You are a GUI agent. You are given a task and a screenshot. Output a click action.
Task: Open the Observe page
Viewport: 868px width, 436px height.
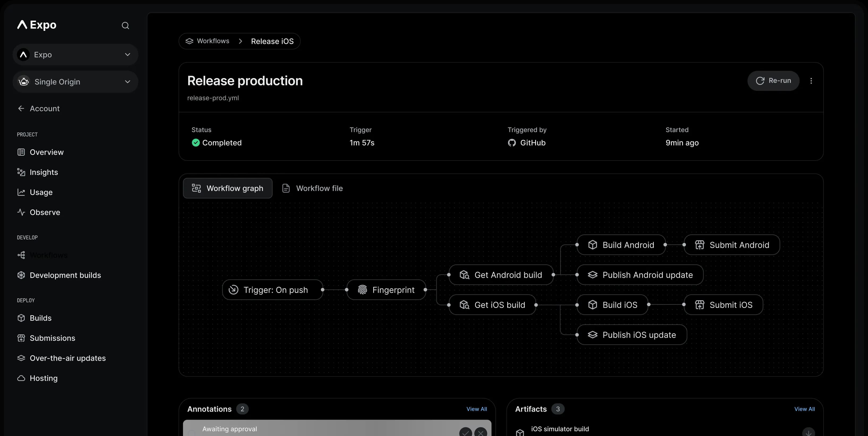(x=38, y=213)
